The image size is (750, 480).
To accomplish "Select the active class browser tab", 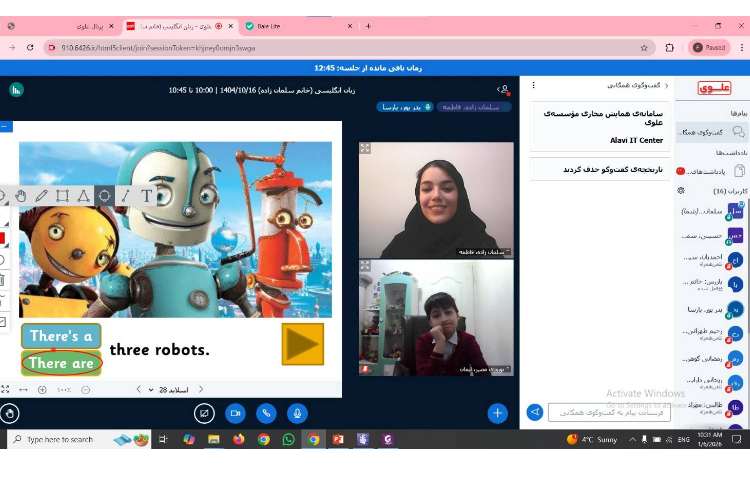I will [x=181, y=26].
